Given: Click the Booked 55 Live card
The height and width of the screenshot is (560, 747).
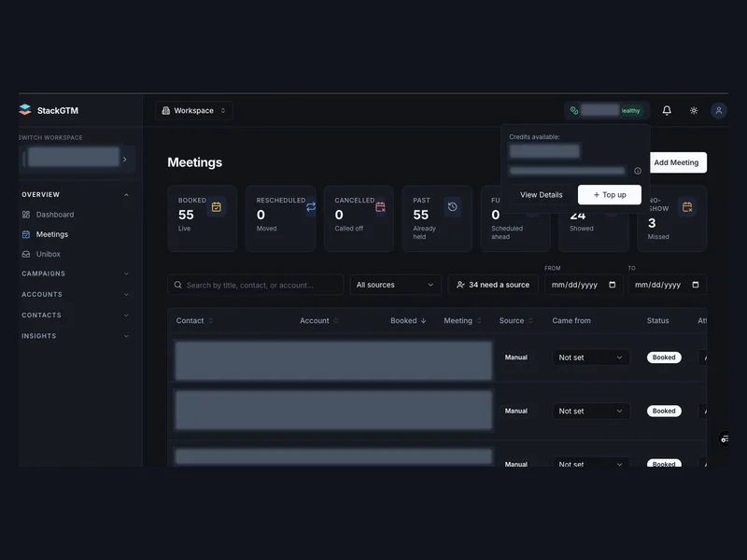Looking at the screenshot, I should tap(202, 218).
